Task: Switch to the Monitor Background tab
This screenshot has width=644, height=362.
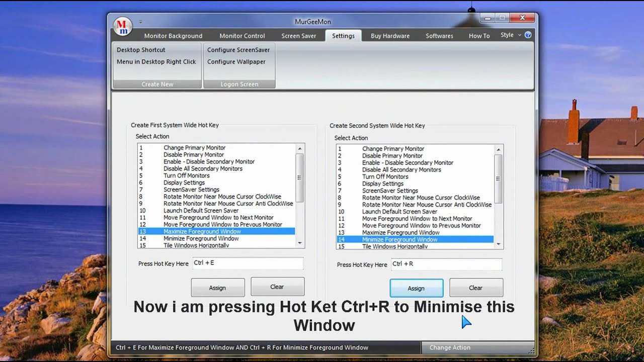Action: click(x=173, y=36)
